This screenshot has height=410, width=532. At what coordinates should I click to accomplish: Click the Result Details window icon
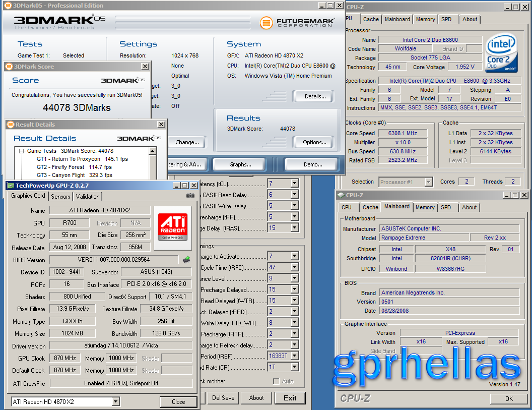coord(11,125)
